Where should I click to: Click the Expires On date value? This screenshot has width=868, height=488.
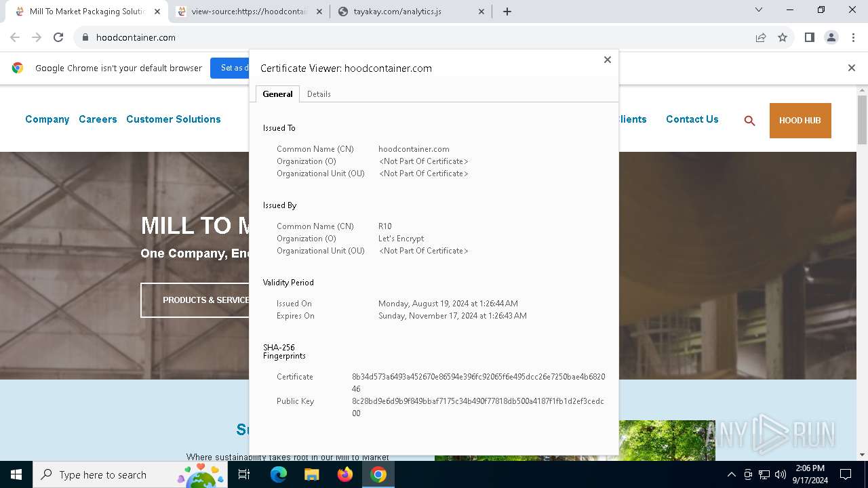[452, 316]
